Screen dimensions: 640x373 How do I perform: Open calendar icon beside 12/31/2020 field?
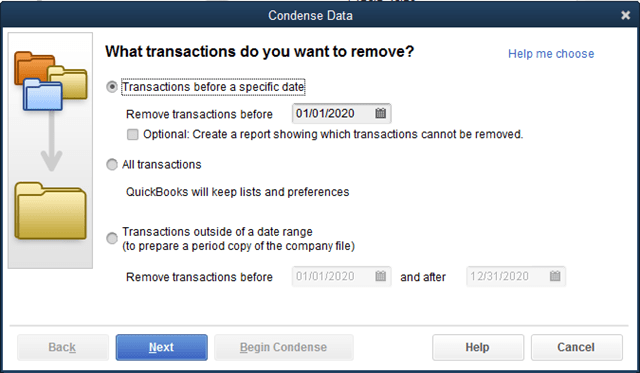tap(555, 276)
